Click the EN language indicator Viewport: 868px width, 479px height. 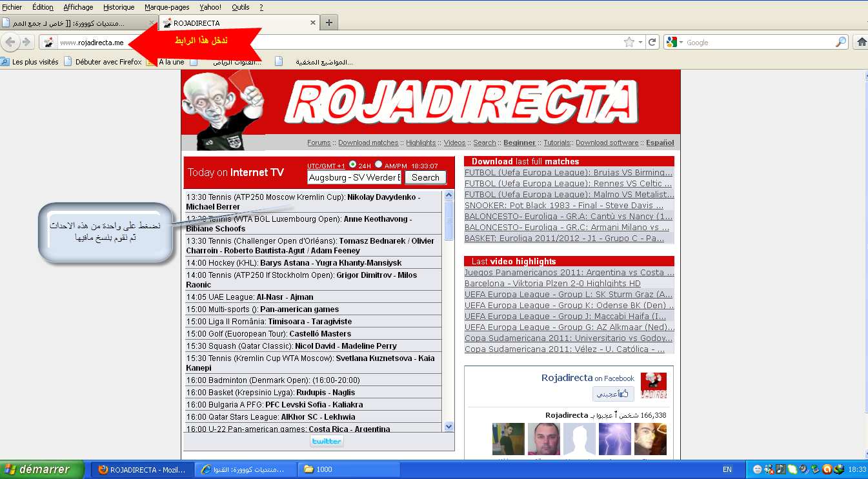click(727, 470)
